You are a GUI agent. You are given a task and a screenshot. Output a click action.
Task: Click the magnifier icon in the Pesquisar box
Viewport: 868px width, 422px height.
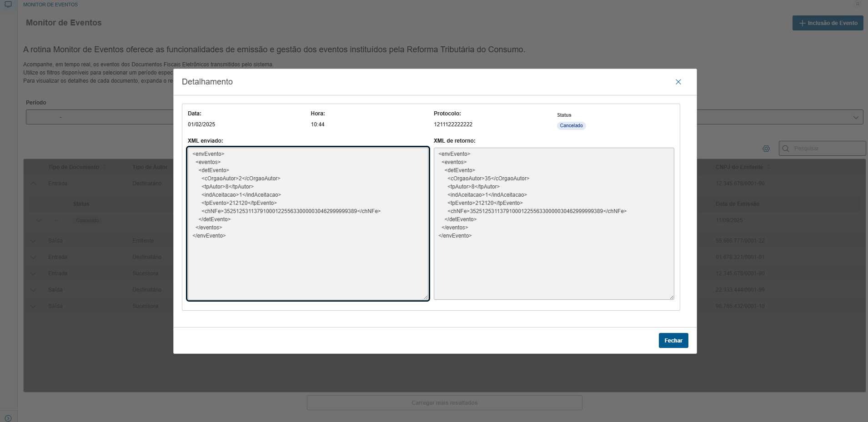(x=786, y=149)
